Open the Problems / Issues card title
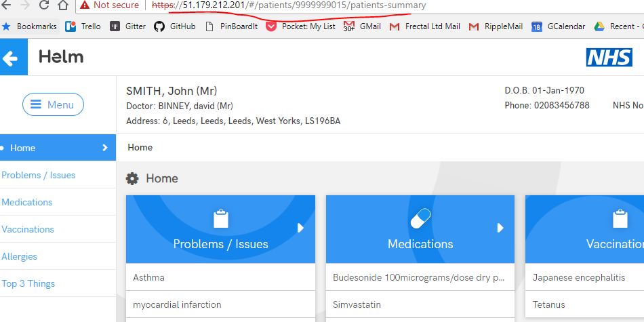This screenshot has height=322, width=644. click(220, 244)
